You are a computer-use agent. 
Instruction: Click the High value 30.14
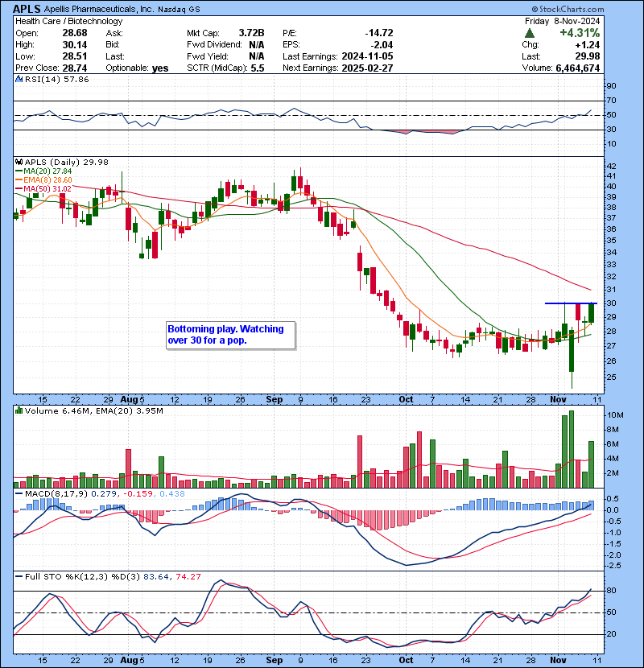point(75,45)
